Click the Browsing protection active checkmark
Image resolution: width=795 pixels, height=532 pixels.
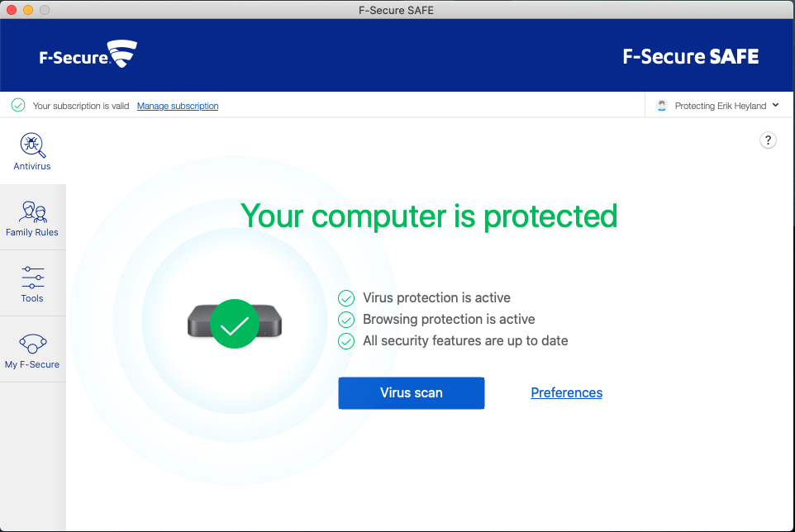click(x=346, y=320)
